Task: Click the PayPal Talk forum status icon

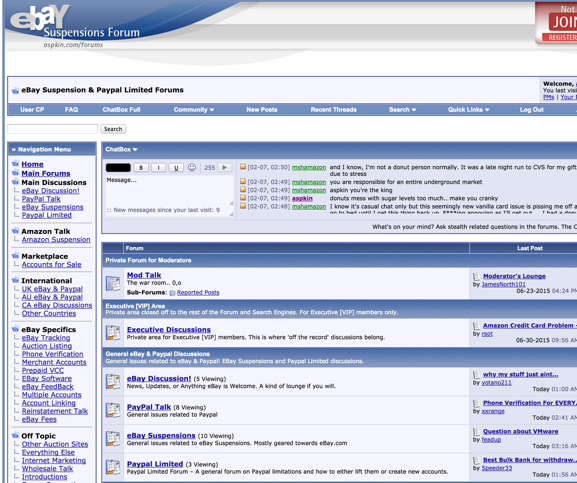Action: [x=113, y=410]
